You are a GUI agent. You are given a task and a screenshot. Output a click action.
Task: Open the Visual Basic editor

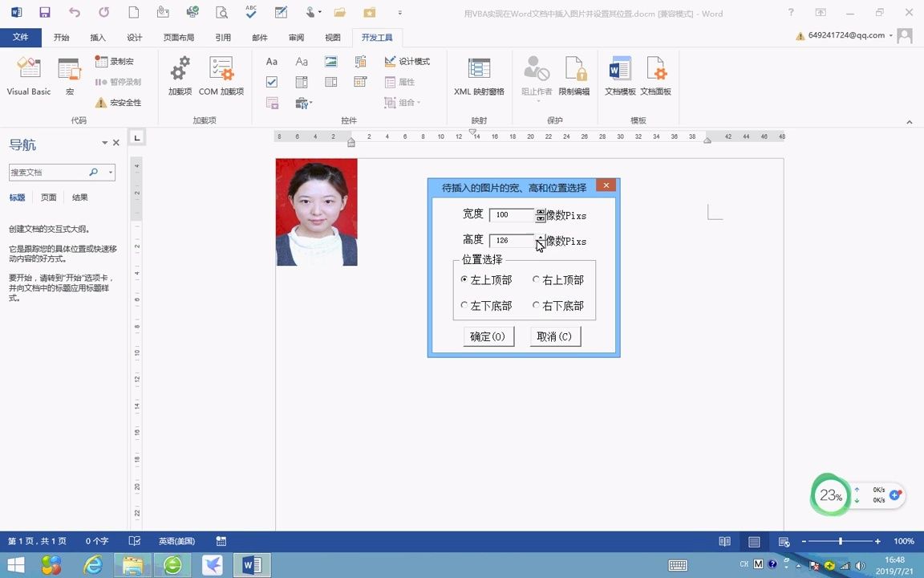[x=28, y=76]
